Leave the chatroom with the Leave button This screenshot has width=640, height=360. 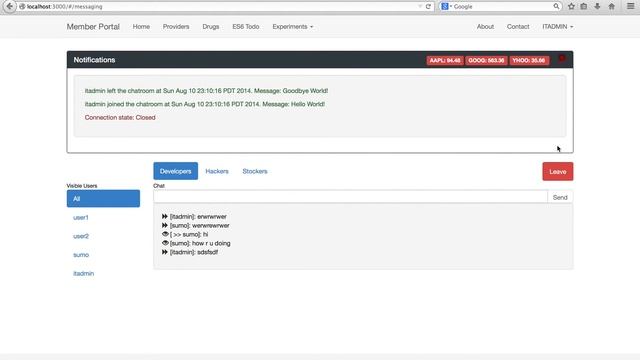pos(558,171)
